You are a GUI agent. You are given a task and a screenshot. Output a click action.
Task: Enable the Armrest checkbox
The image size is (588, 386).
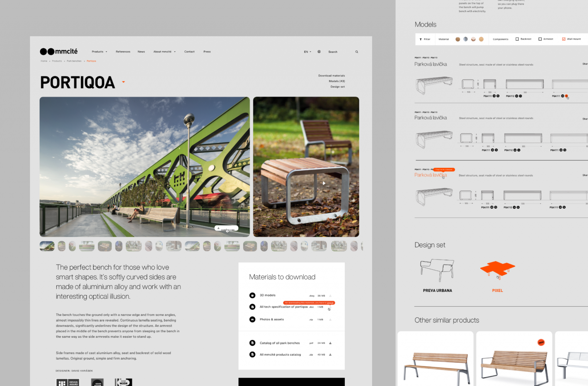[540, 39]
